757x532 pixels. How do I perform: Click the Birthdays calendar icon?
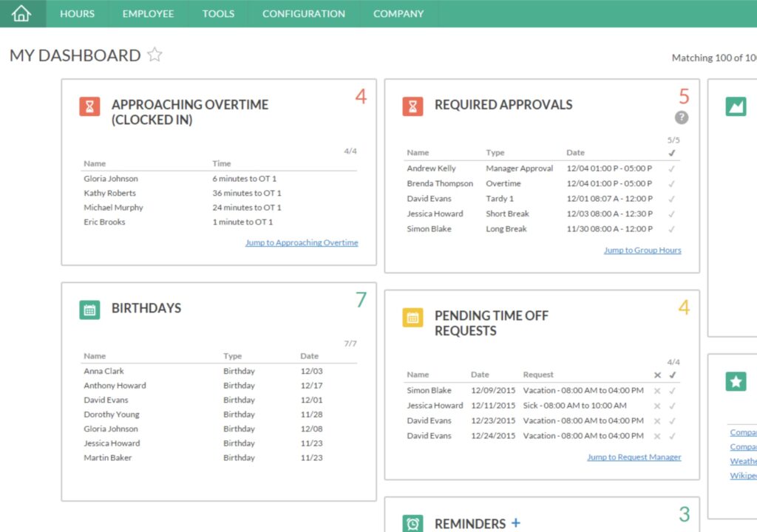(89, 310)
